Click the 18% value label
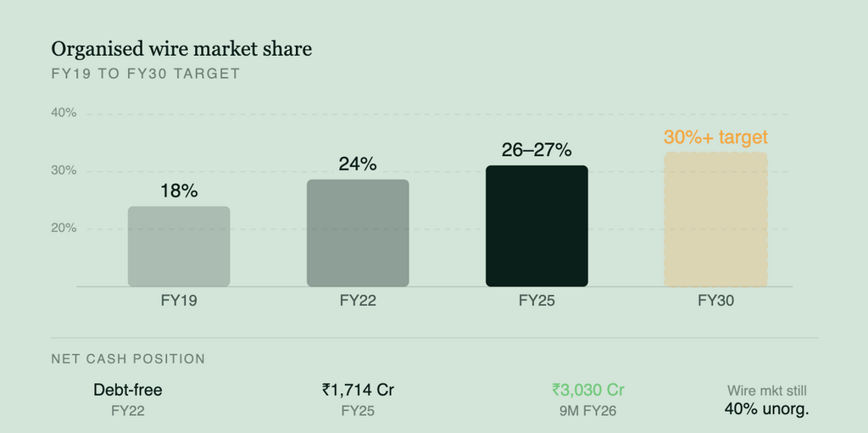Image resolution: width=868 pixels, height=433 pixels. (179, 191)
